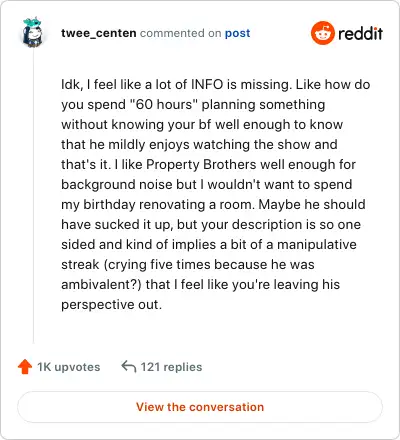Click the comment's first line starting with "Idk"

[x=216, y=84]
